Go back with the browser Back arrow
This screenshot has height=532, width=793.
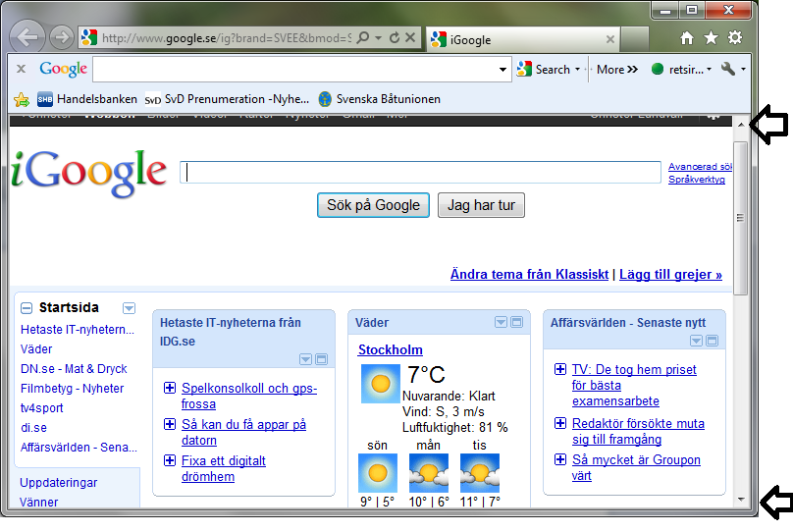point(27,37)
